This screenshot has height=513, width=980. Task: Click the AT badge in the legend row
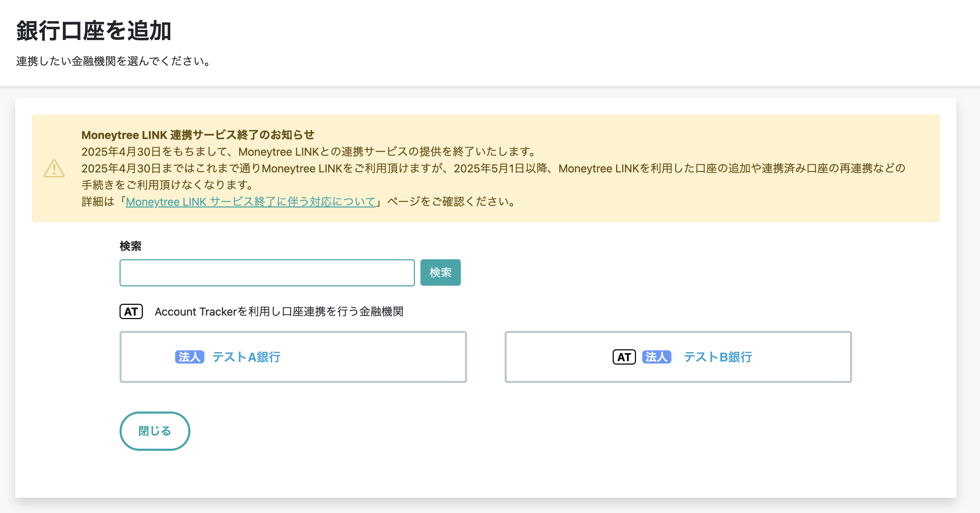click(131, 311)
